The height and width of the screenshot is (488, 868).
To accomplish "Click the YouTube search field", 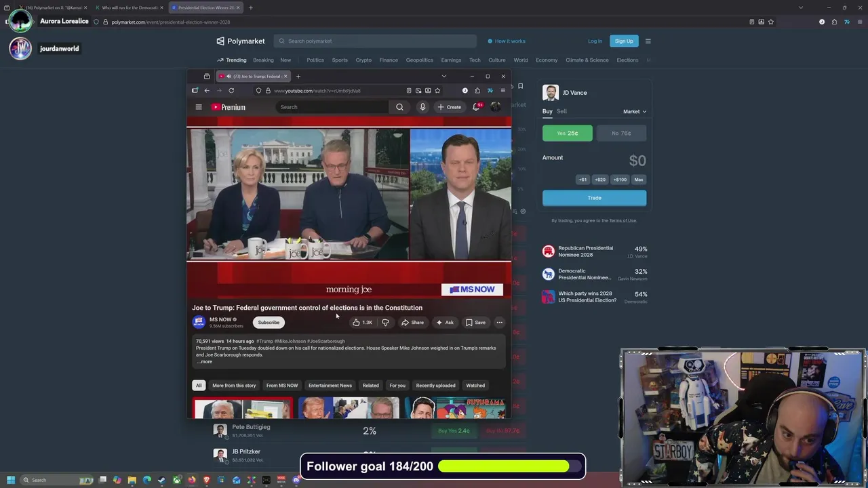I will click(x=332, y=107).
